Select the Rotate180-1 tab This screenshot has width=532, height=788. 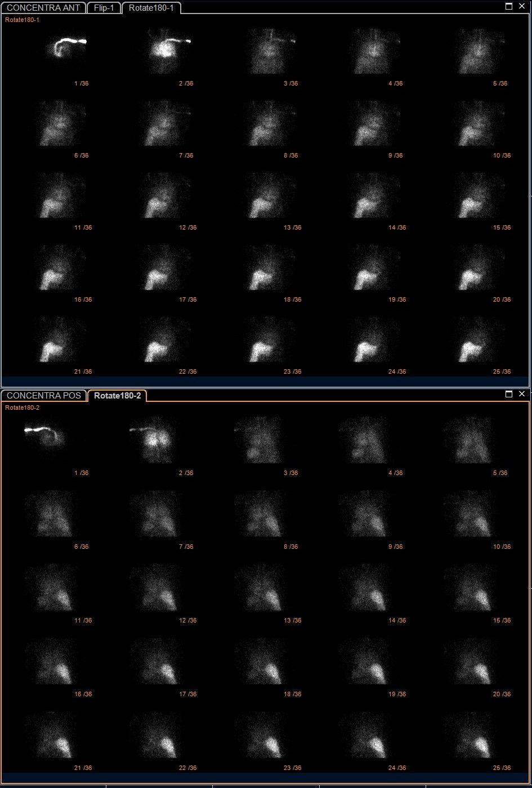(151, 8)
